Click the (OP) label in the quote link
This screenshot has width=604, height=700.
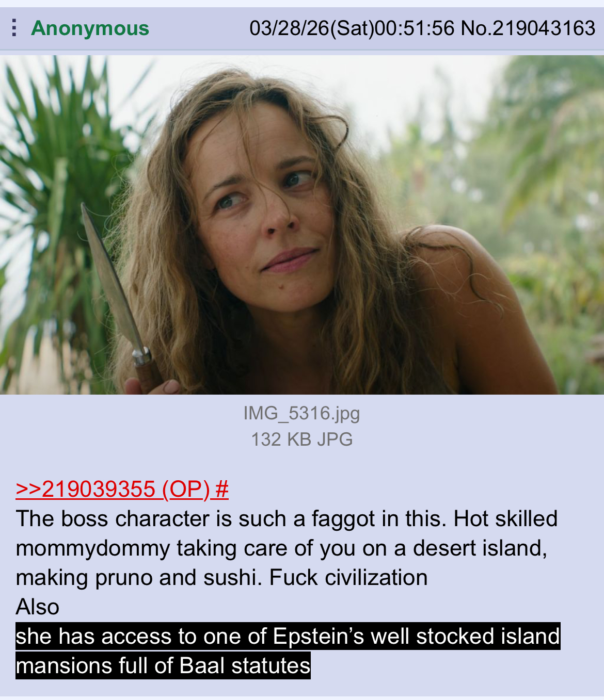[x=186, y=489]
